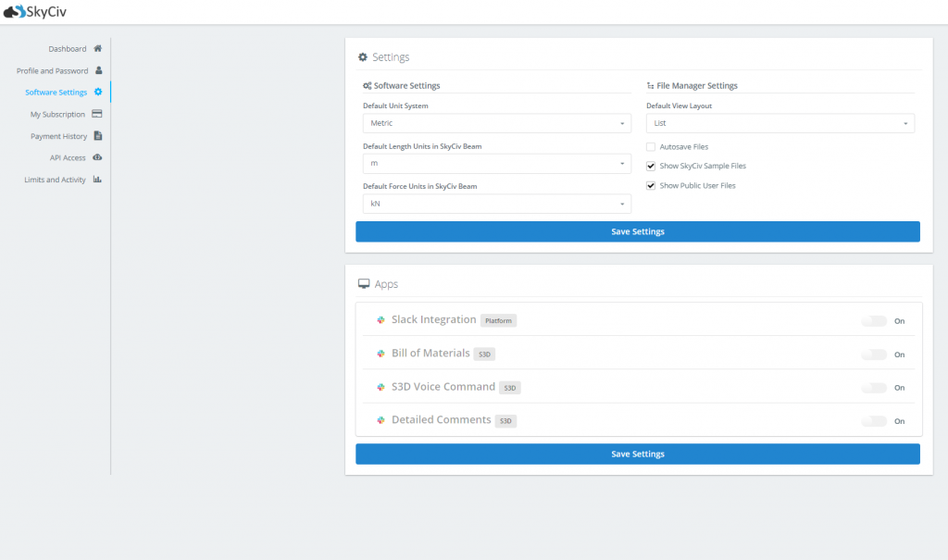Click the API Access cloud icon
948x560 pixels.
[97, 157]
